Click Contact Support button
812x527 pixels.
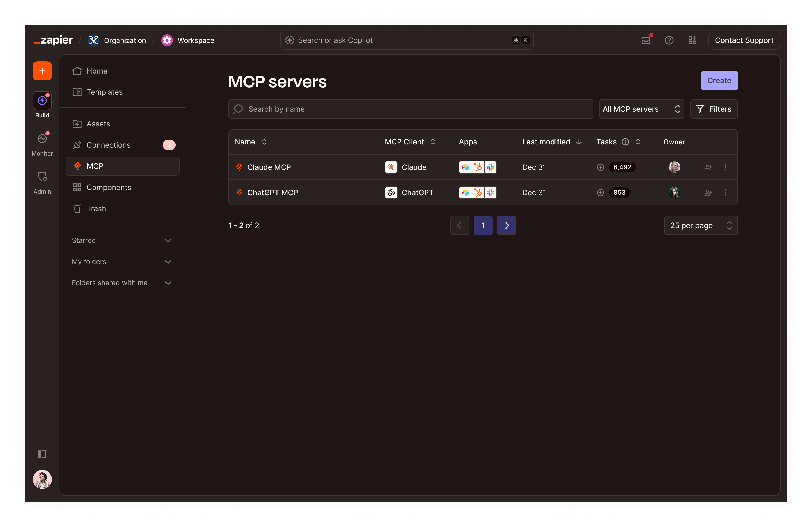click(x=744, y=40)
